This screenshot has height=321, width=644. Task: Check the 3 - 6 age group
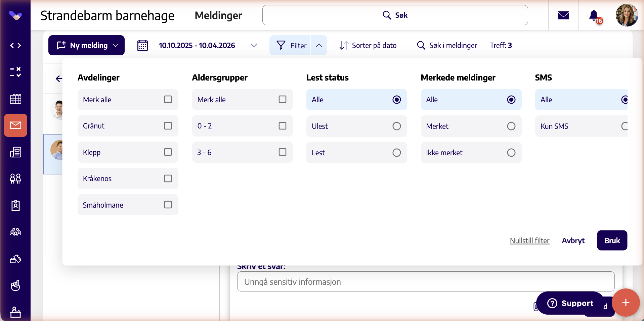[x=242, y=152]
